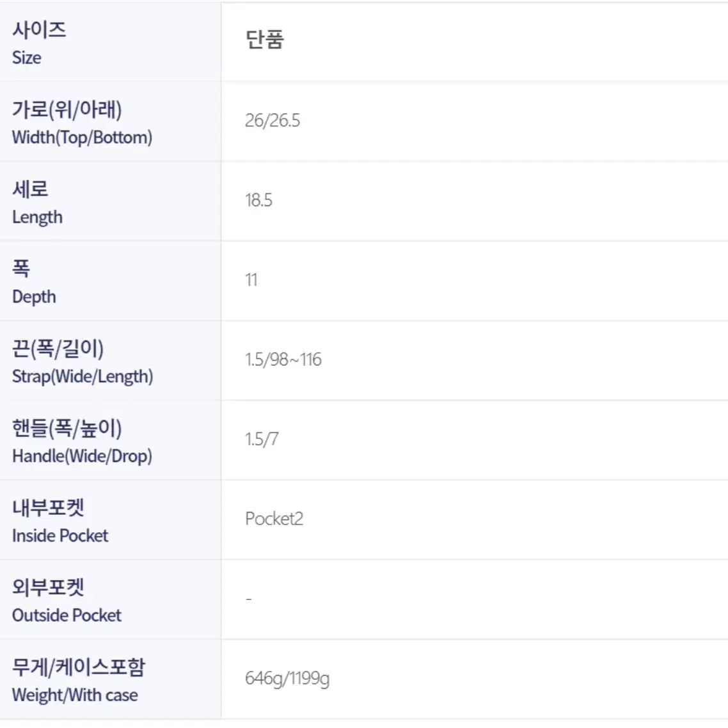The width and height of the screenshot is (728, 728).
Task: Select the 1.5/7 handle value
Action: (x=262, y=439)
